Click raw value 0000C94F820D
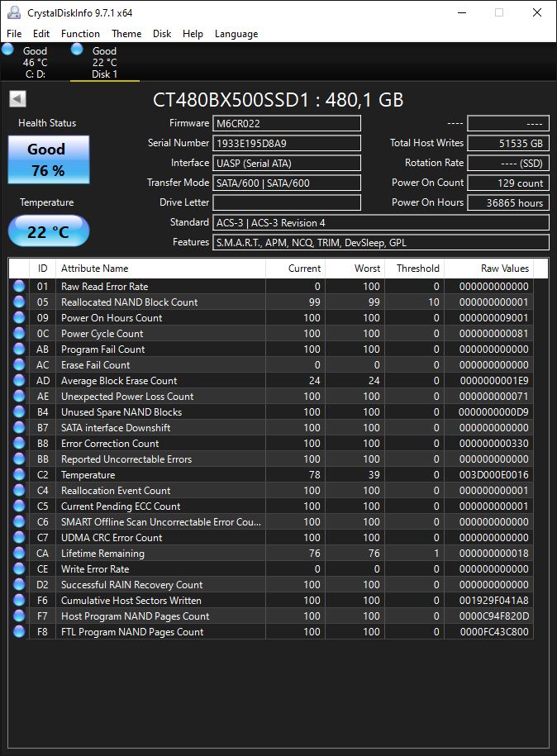This screenshot has width=557, height=756. pyautogui.click(x=494, y=616)
